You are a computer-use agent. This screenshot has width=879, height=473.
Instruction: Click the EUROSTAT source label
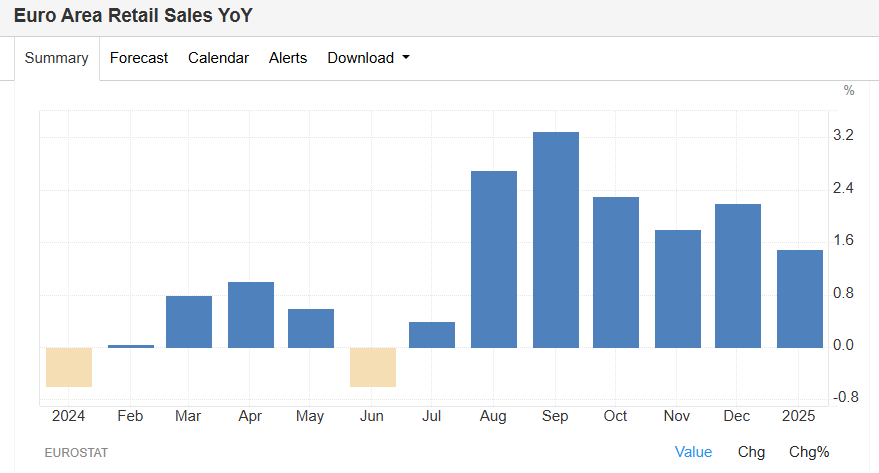point(76,453)
